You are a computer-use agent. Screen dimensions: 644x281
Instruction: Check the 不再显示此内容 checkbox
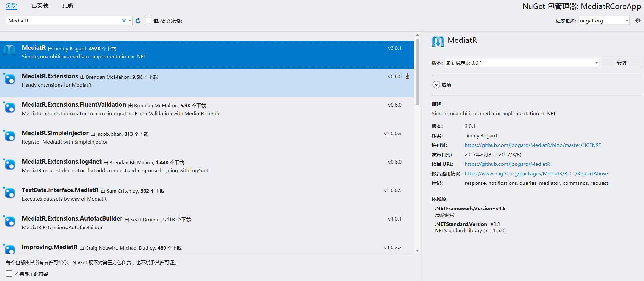click(x=9, y=273)
